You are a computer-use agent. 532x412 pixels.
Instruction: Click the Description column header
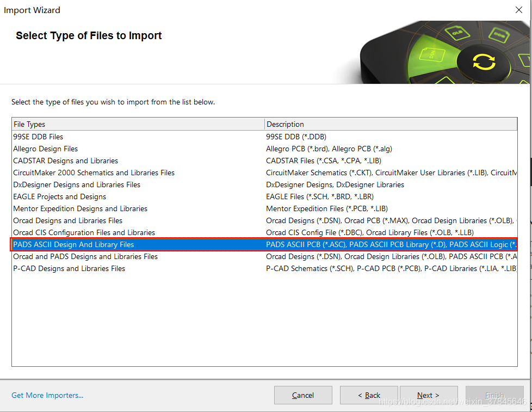click(x=391, y=124)
